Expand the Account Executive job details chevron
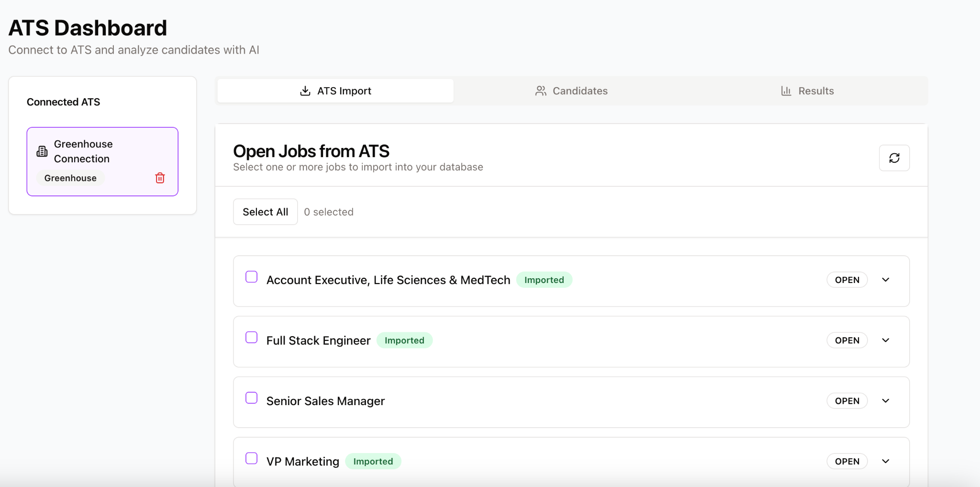 pyautogui.click(x=886, y=280)
